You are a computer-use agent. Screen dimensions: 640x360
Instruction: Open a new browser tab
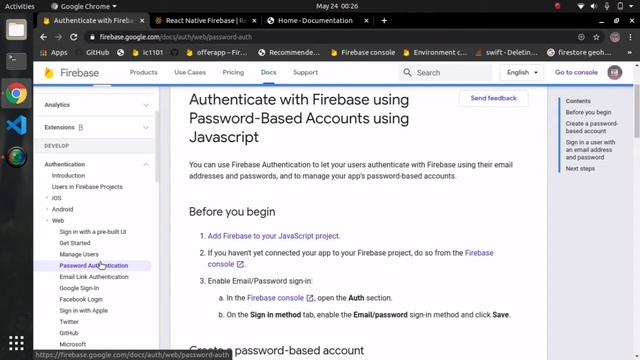[x=384, y=20]
